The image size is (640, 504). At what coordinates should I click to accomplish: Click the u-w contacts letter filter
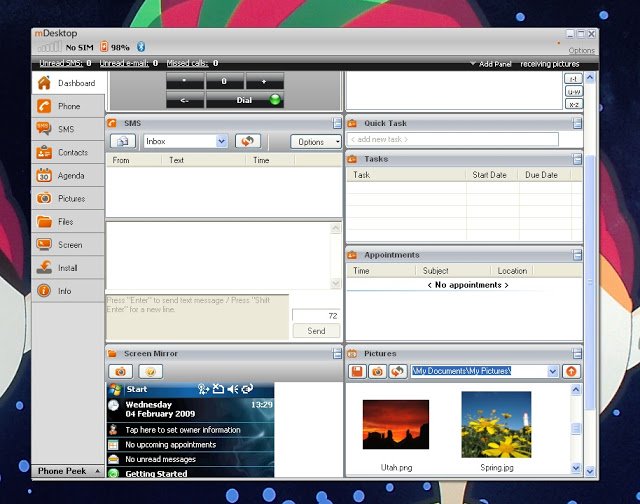(573, 92)
